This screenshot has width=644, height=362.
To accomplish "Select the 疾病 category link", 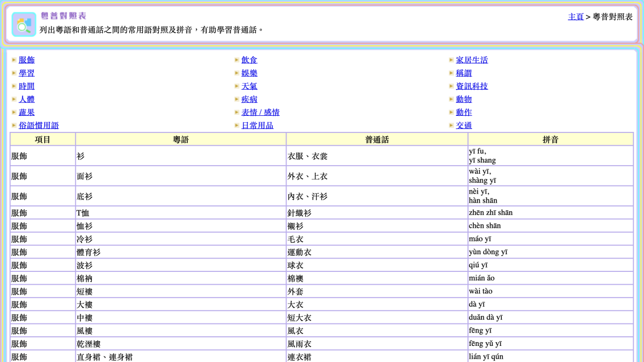I will coord(250,99).
